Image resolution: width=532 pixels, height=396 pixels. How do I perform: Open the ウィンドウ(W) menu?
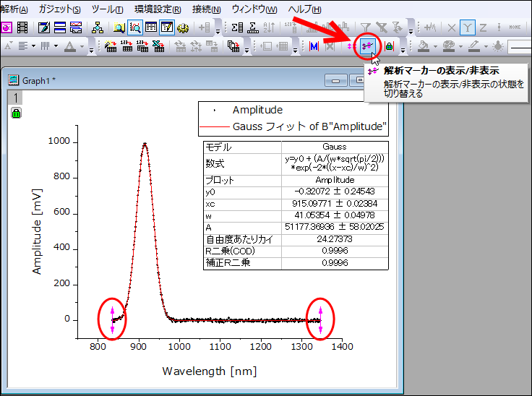254,9
